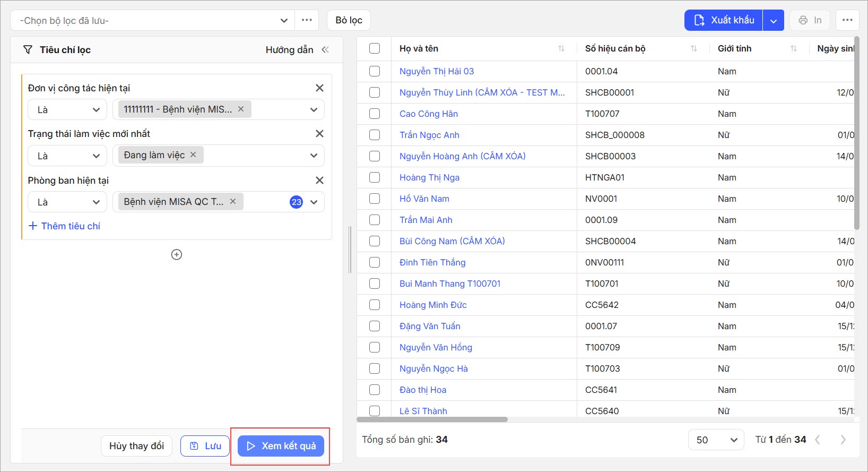Viewport: 868px width, 472px height.
Task: Remove the 'Đơn vị công tác hiện tại' criterion
Action: pos(319,88)
